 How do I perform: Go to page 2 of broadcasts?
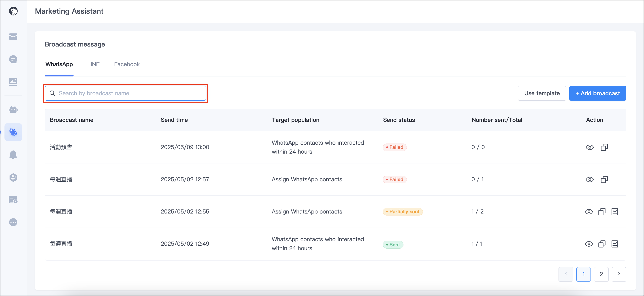pyautogui.click(x=601, y=274)
